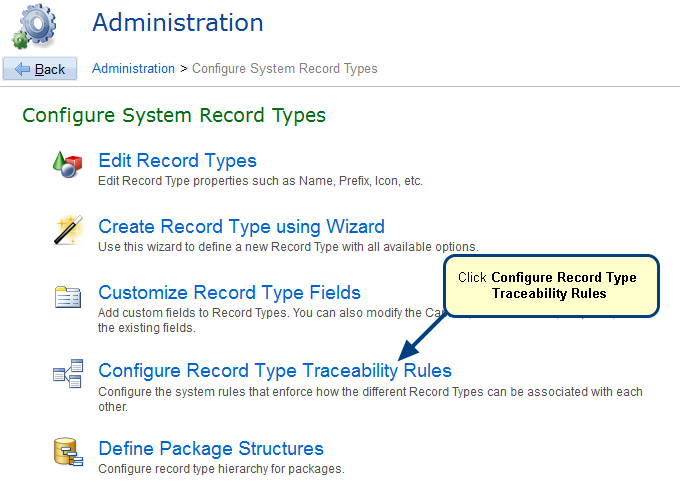Open Customize Record Type Fields
The width and height of the screenshot is (680, 485).
tap(229, 293)
